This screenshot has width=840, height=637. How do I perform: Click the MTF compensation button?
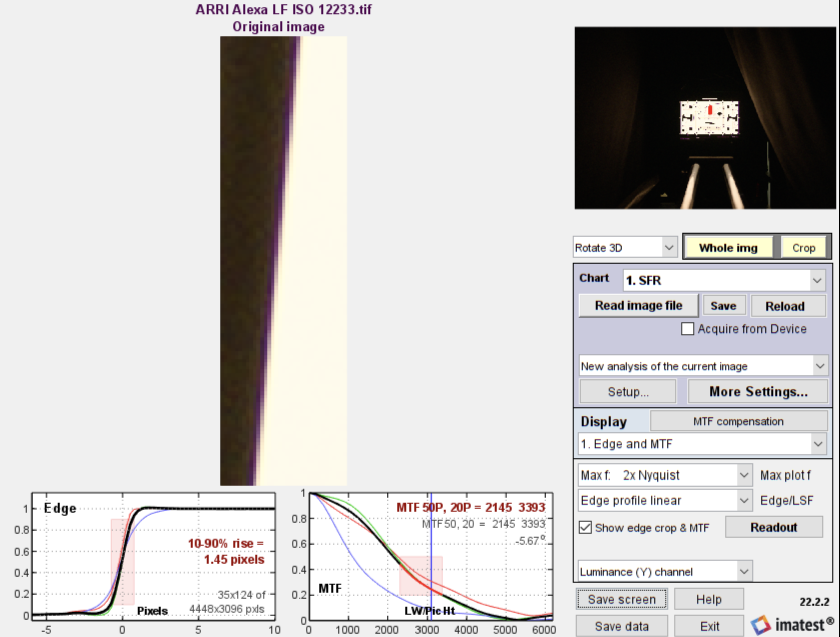pos(739,421)
